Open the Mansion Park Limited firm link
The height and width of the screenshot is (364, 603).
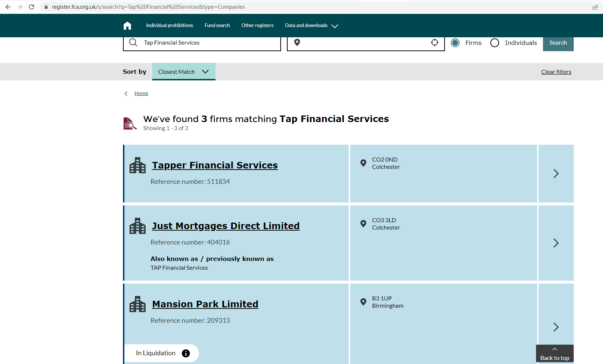tap(205, 304)
